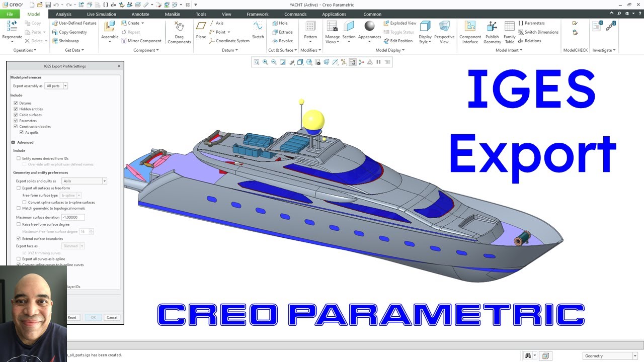This screenshot has height=362, width=644.
Task: Open Export solids and quilts as dropdown
Action: 84,181
